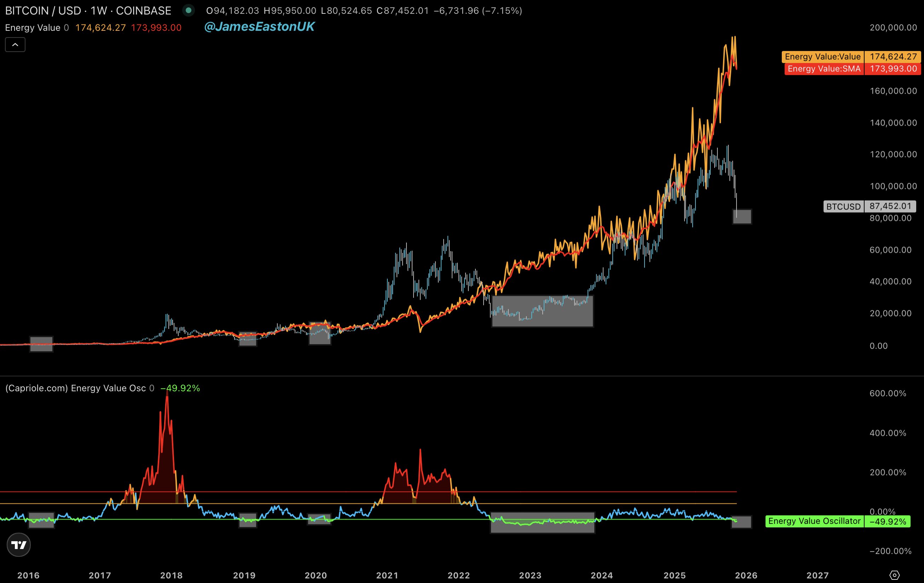Click the @JamesEastonUK text annotation

(x=259, y=27)
